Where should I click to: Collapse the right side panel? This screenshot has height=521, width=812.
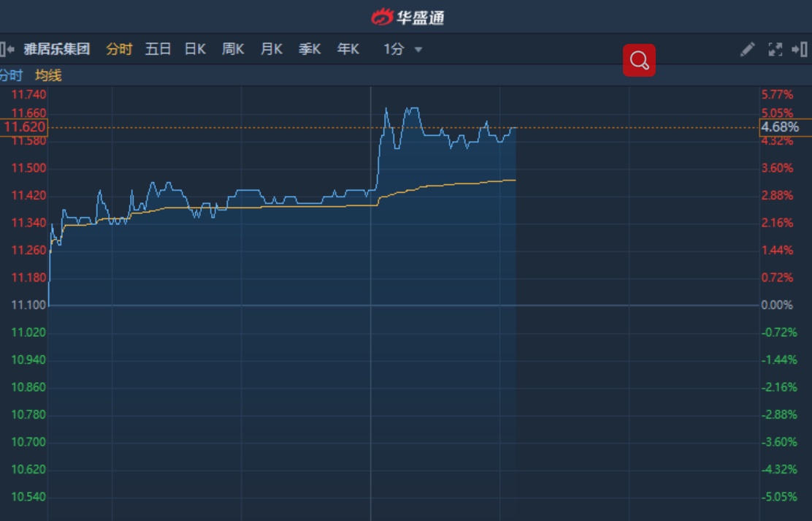click(x=799, y=49)
